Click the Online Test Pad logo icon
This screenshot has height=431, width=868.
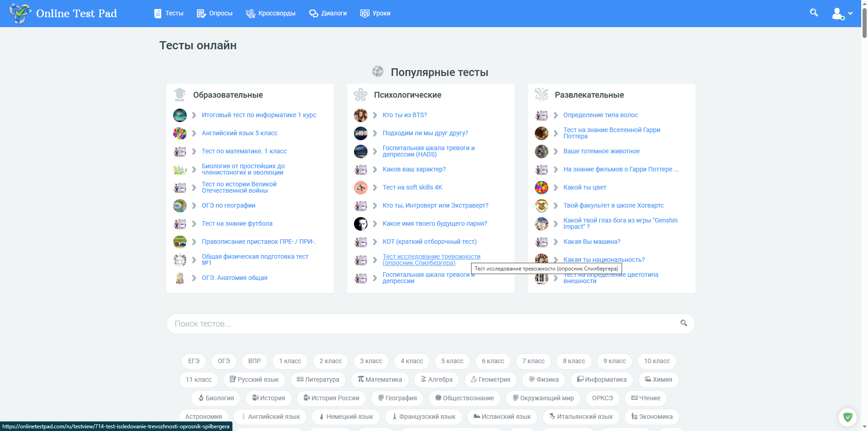pos(20,13)
